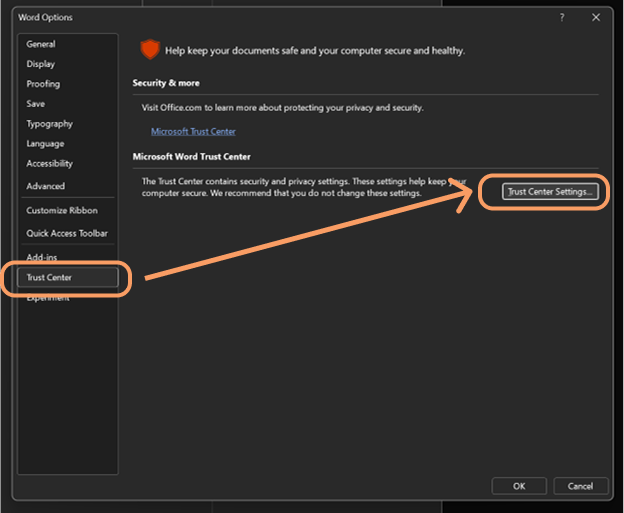Open the Save options category
Image resolution: width=624 pixels, height=513 pixels.
tap(36, 104)
